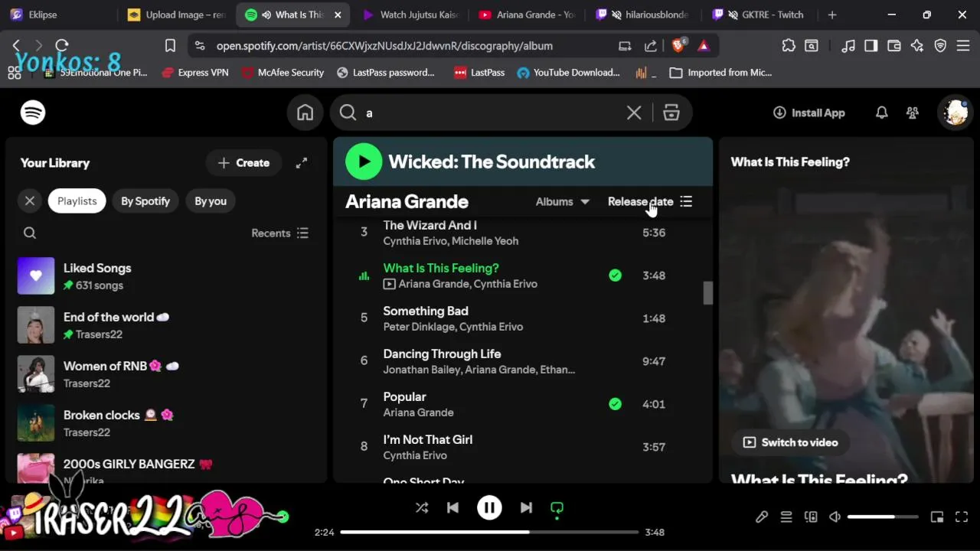
Task: Bookmark this page in the browser
Action: pos(170,46)
